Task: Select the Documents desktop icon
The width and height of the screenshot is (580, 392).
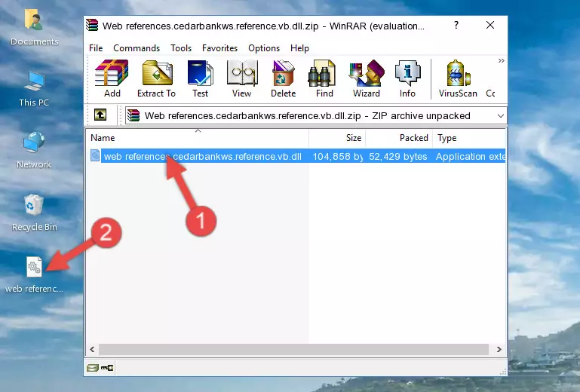Action: point(35,27)
